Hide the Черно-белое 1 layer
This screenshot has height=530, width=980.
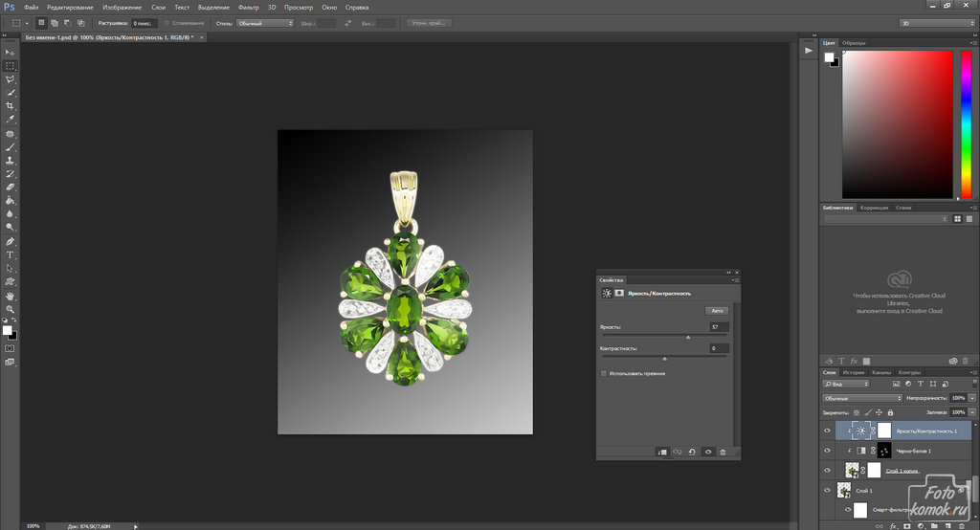pos(828,451)
